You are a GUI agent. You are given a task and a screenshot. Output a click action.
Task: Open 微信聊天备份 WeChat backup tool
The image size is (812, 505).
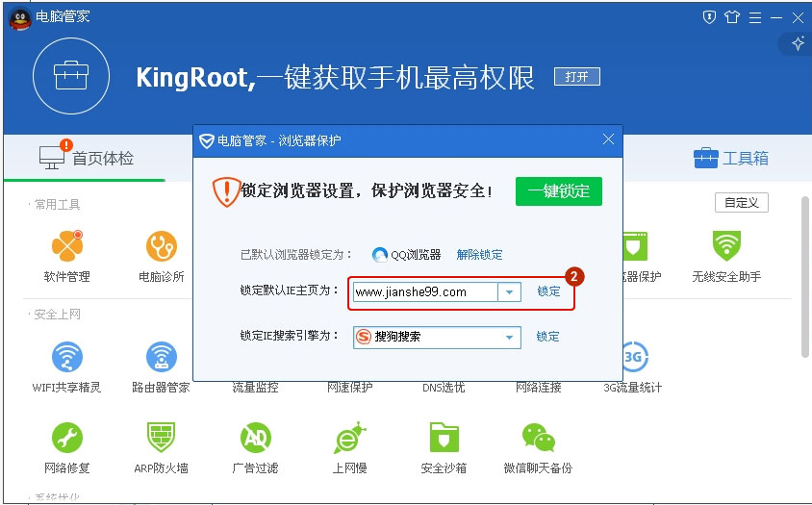tap(538, 439)
